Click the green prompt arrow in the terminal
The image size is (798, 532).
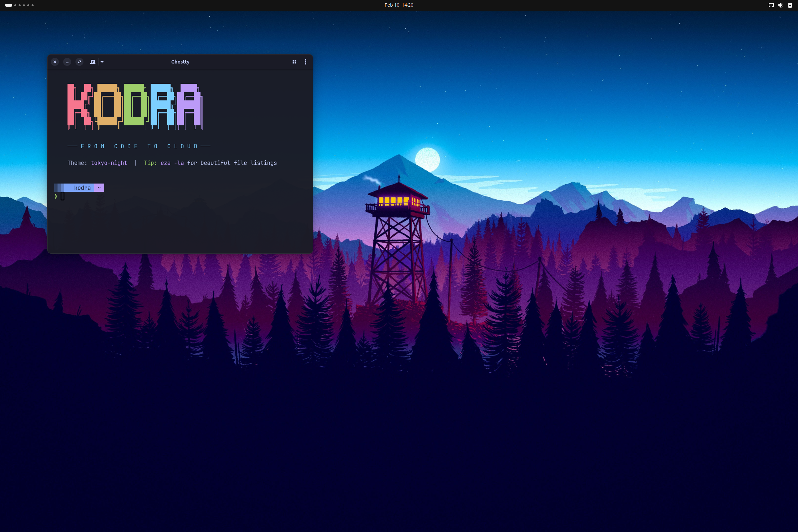56,196
